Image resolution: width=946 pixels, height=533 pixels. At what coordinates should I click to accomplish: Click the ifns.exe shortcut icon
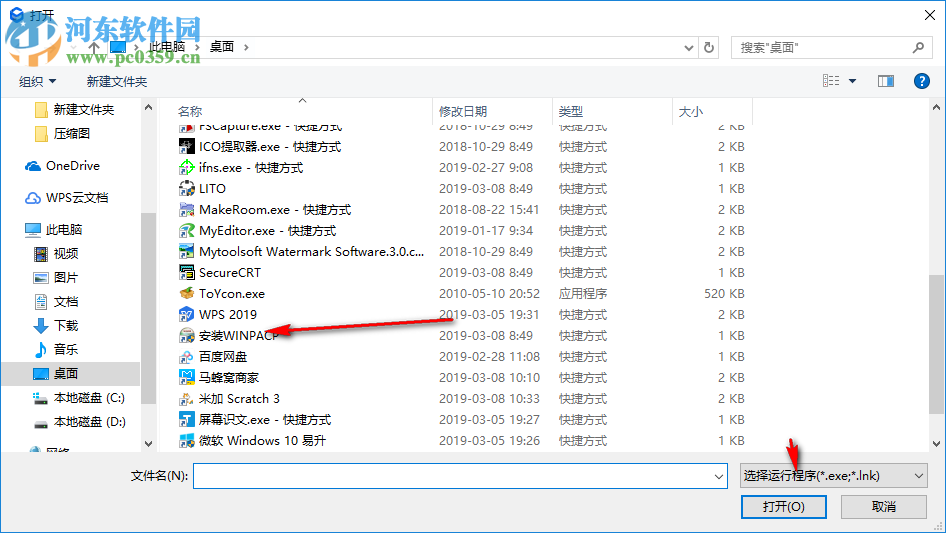coord(187,168)
